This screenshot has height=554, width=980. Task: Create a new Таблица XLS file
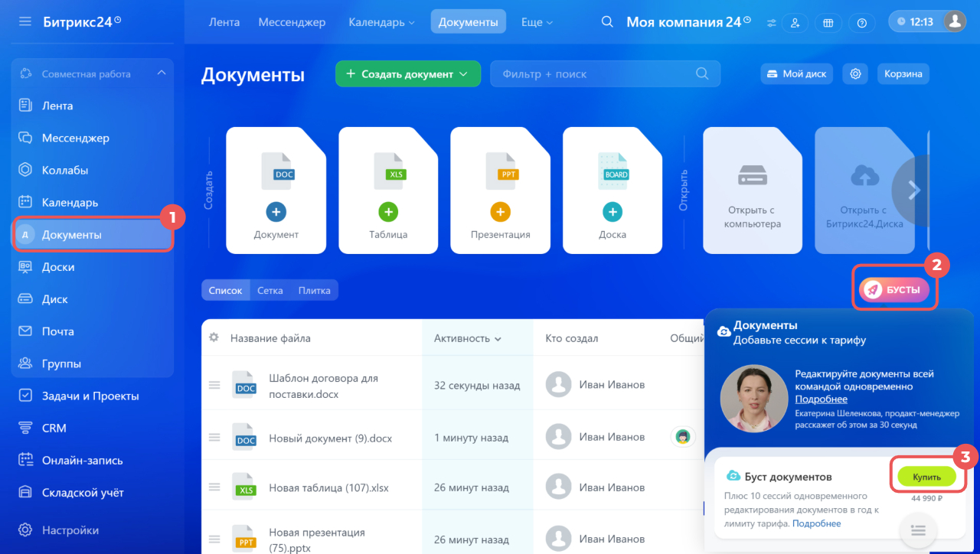click(x=389, y=191)
